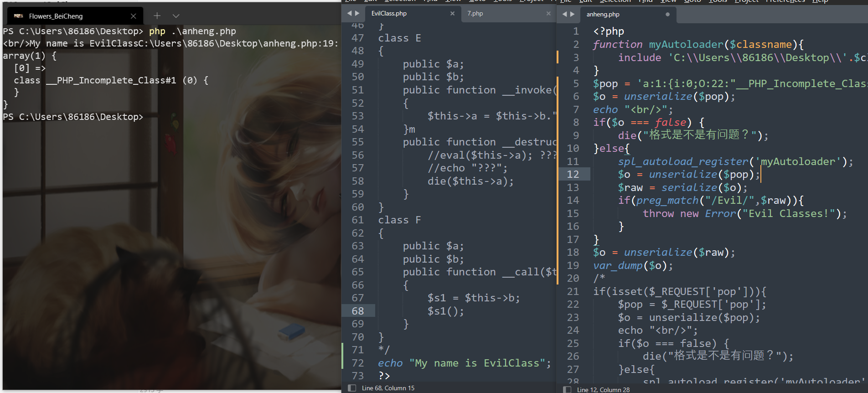Viewport: 868px width, 393px height.
Task: Select the anheng.php tab
Action: 603,15
